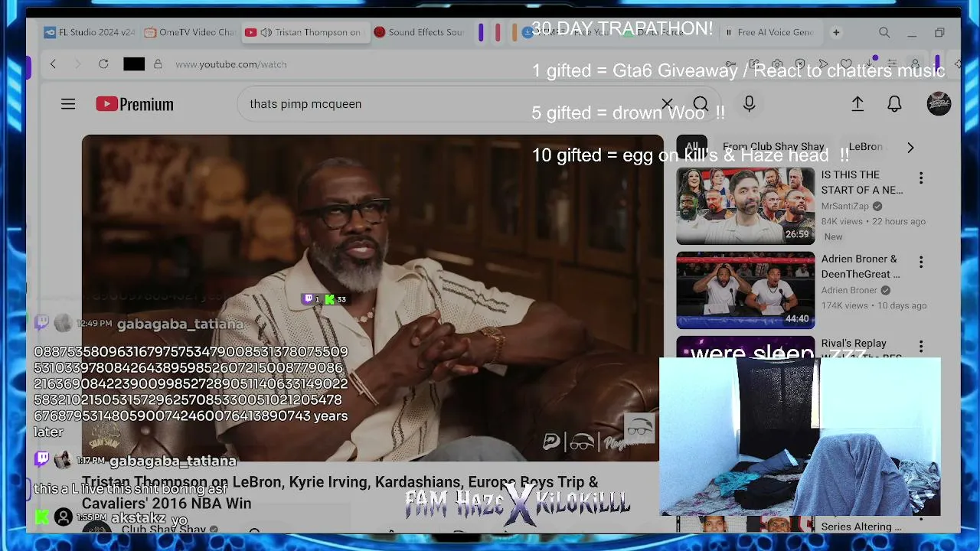
Task: Visit the MrSantiZap channel name
Action: [x=845, y=206]
